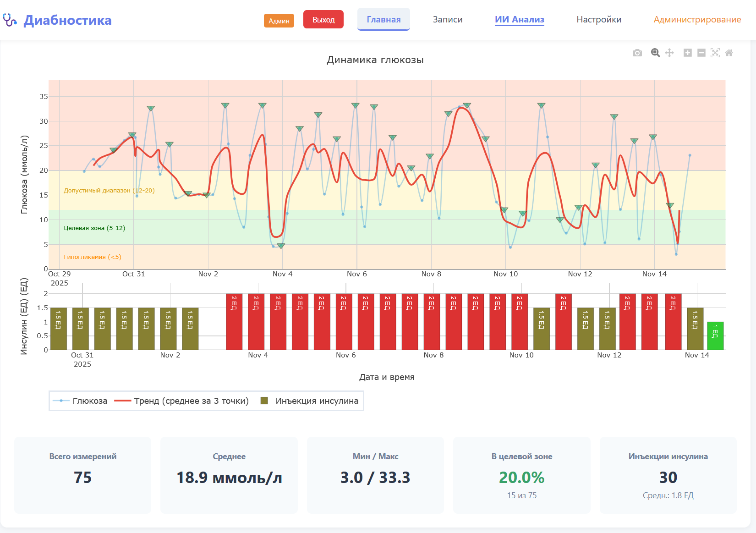Click the green 1 ЕД insulin bar
Viewport: 756px width, 533px height.
pyautogui.click(x=715, y=336)
